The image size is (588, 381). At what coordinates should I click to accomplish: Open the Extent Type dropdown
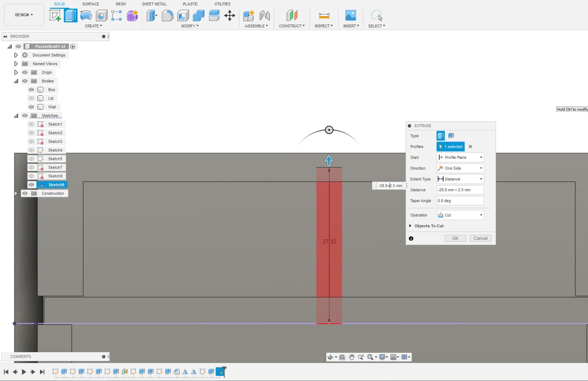click(460, 179)
